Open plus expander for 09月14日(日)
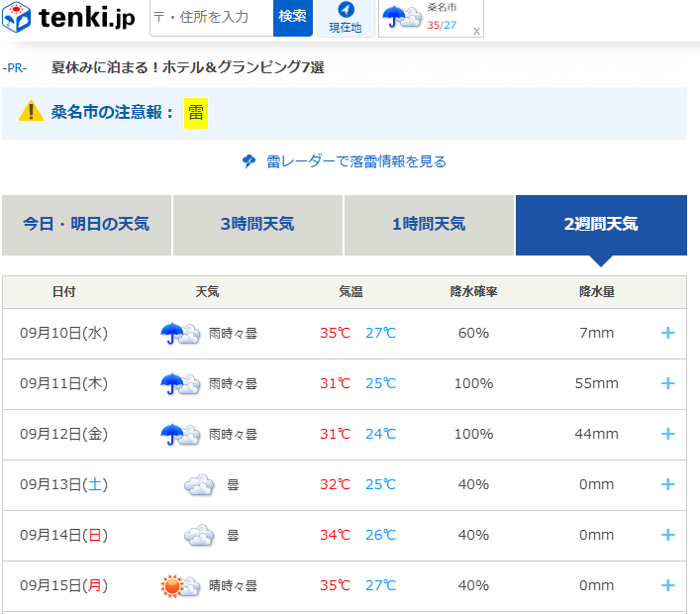This screenshot has width=700, height=614. [667, 536]
